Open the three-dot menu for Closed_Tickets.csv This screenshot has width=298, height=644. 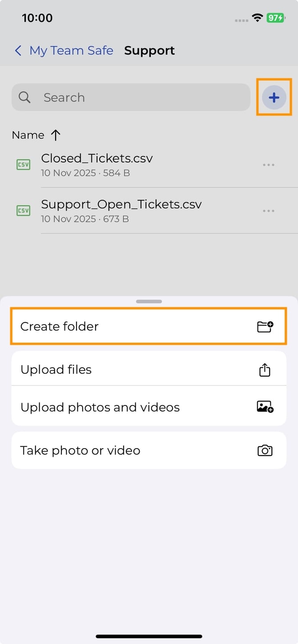click(x=269, y=165)
